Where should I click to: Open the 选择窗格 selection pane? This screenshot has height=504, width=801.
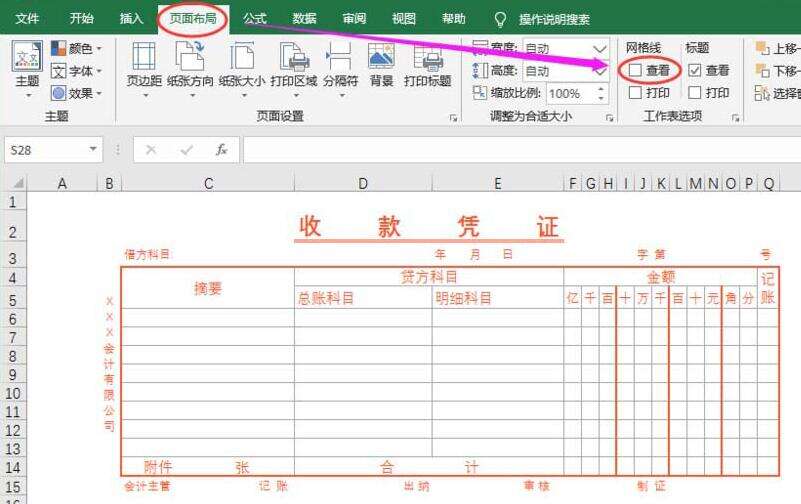pos(778,93)
